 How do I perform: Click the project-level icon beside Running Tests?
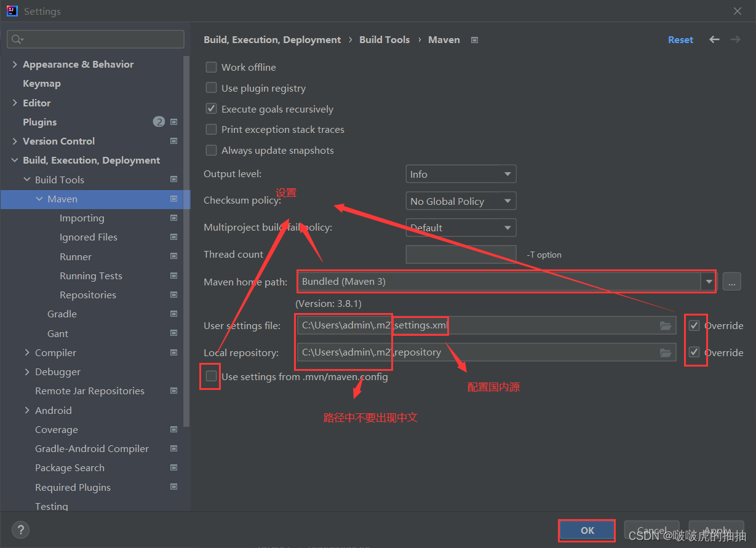173,276
